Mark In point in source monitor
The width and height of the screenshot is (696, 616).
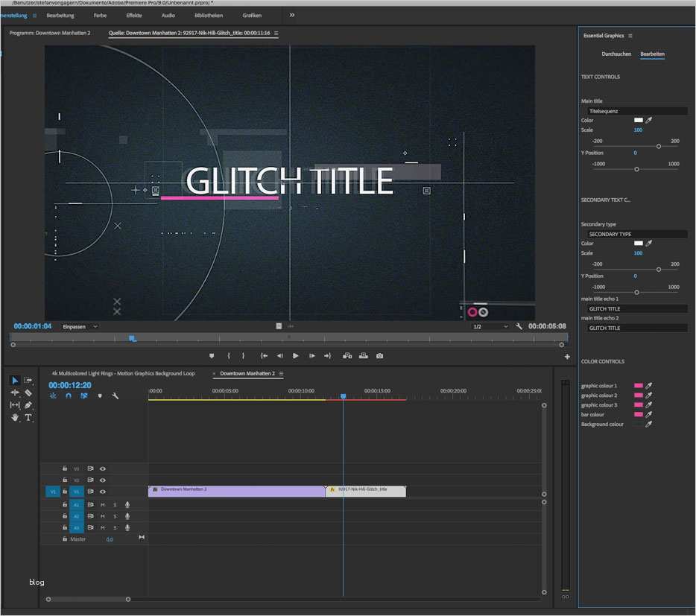(229, 356)
